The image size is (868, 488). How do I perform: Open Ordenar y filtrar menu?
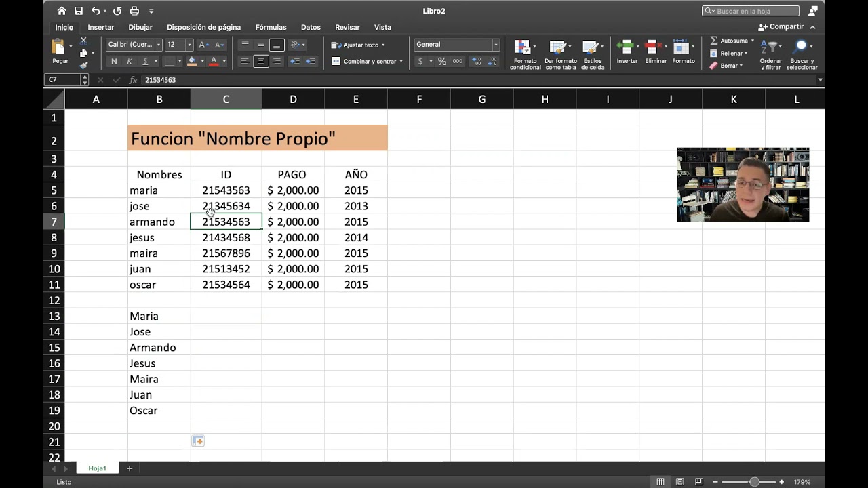pos(770,54)
